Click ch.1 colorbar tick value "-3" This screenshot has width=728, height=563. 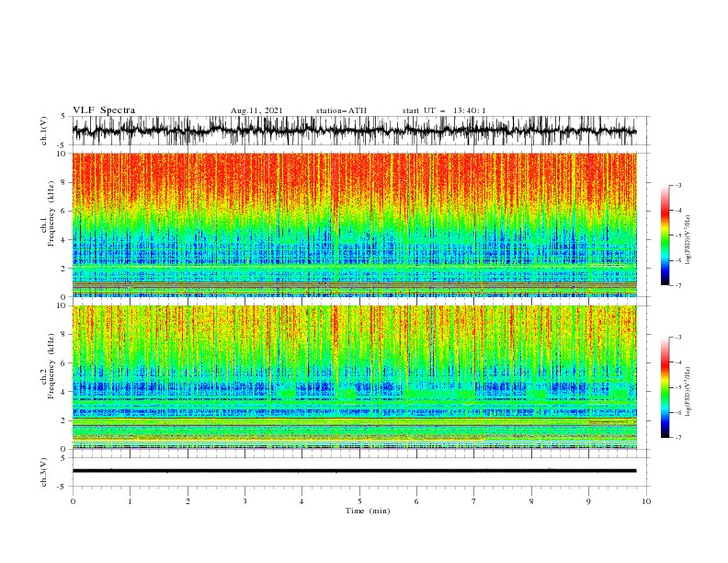677,185
